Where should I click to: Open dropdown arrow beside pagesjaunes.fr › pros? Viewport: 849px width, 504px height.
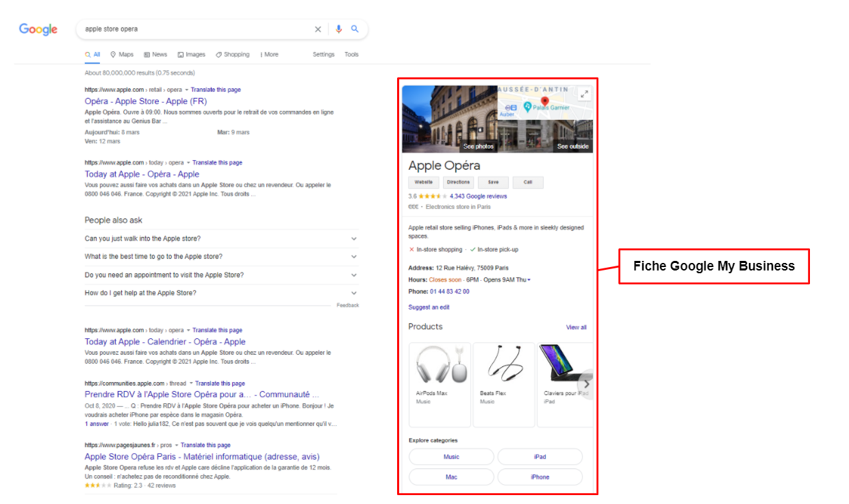(177, 445)
